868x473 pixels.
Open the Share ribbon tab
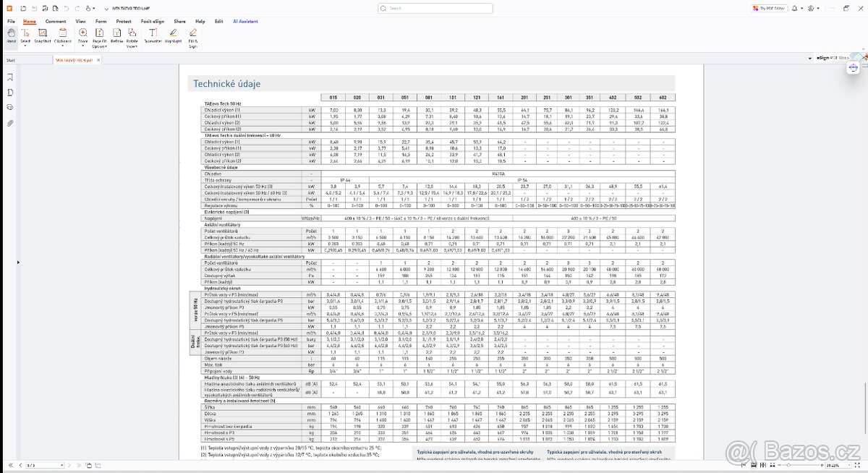[x=179, y=22]
